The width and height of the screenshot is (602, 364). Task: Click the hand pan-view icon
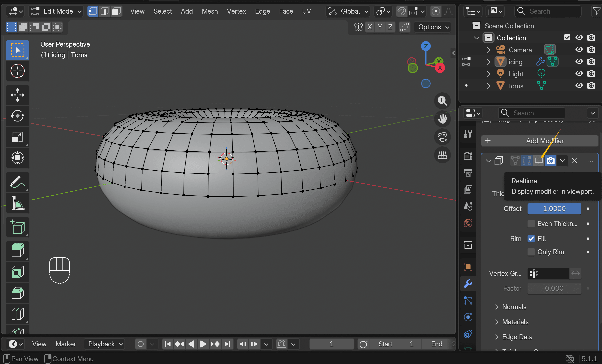pyautogui.click(x=442, y=118)
